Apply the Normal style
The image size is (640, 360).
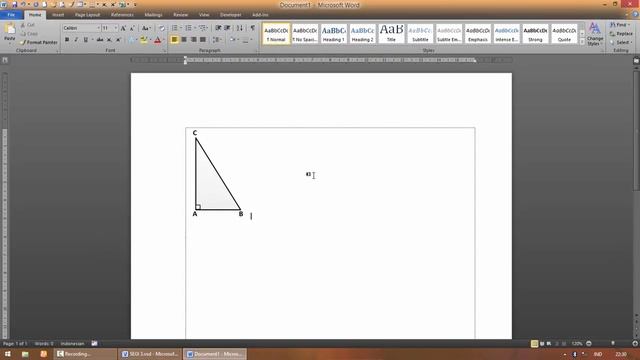coord(276,34)
